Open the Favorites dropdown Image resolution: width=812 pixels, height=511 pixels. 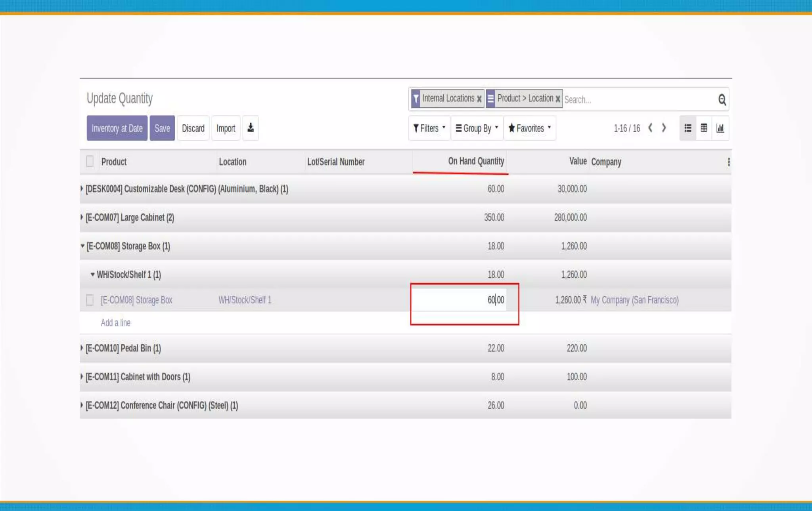(529, 128)
